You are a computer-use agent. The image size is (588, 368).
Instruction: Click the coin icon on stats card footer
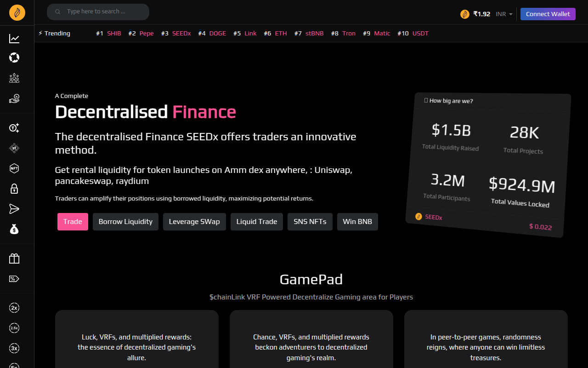(x=418, y=216)
